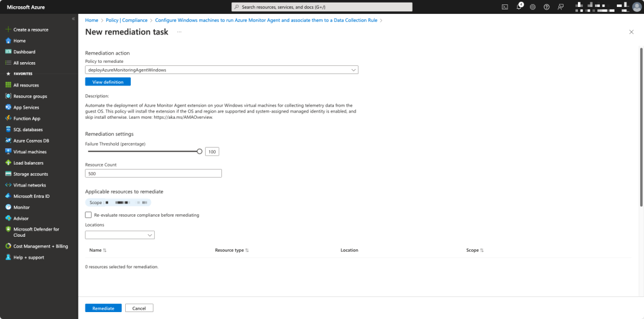Click the Azure Cosmos DB icon

[x=8, y=140]
